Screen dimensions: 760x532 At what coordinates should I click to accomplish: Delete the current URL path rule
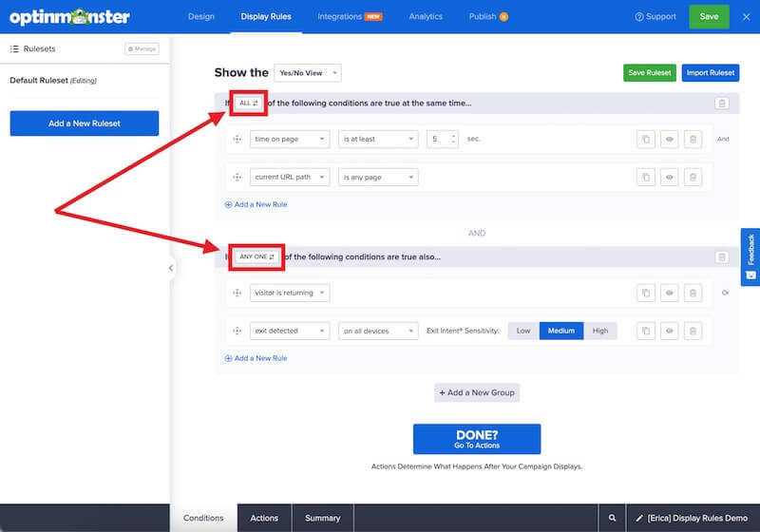(693, 178)
